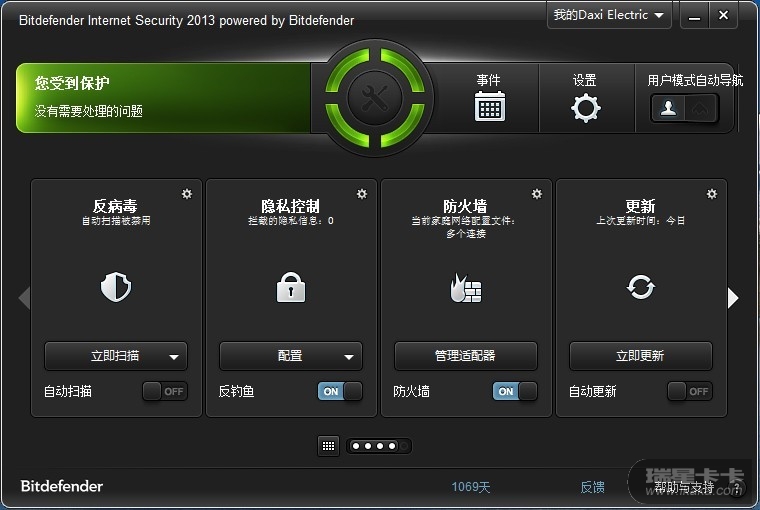Open the grid view of all modules
The width and height of the screenshot is (760, 510).
point(329,446)
